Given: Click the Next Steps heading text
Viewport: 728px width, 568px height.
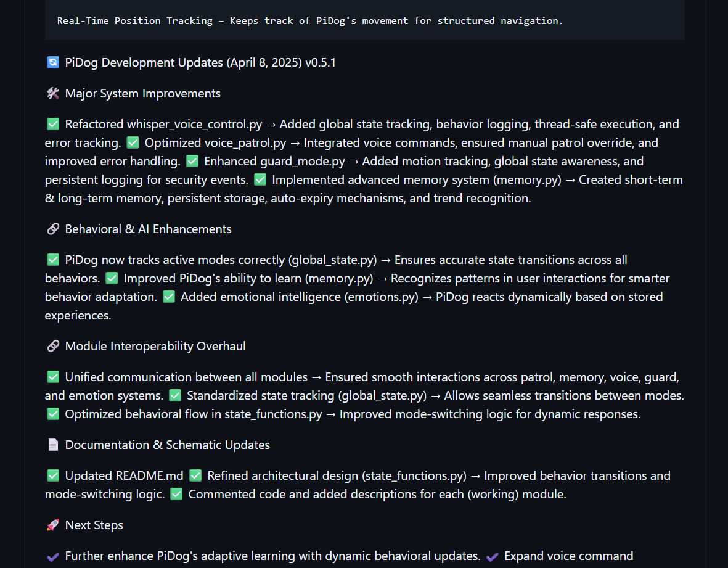Looking at the screenshot, I should 94,525.
